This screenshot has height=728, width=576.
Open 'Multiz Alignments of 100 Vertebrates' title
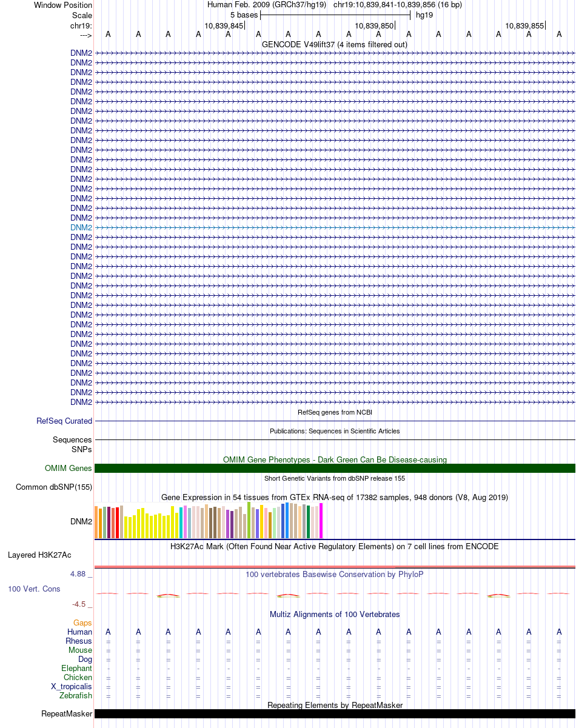click(x=335, y=614)
